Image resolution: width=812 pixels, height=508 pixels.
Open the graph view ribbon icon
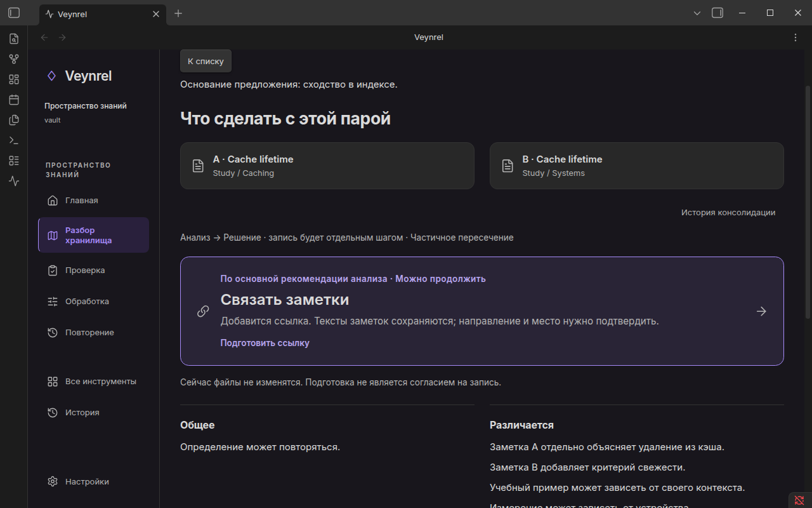(x=14, y=59)
